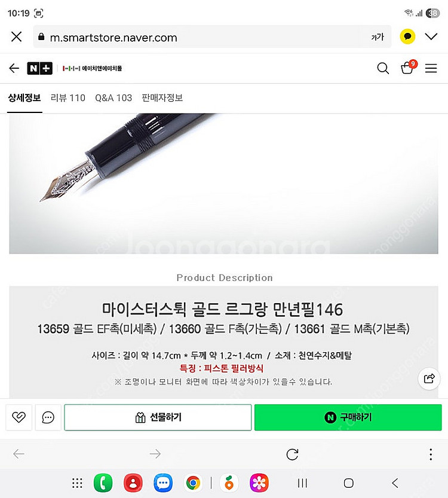Viewport: 448px width, 498px height.
Task: Tap the 가가 text size control
Action: pyautogui.click(x=378, y=37)
